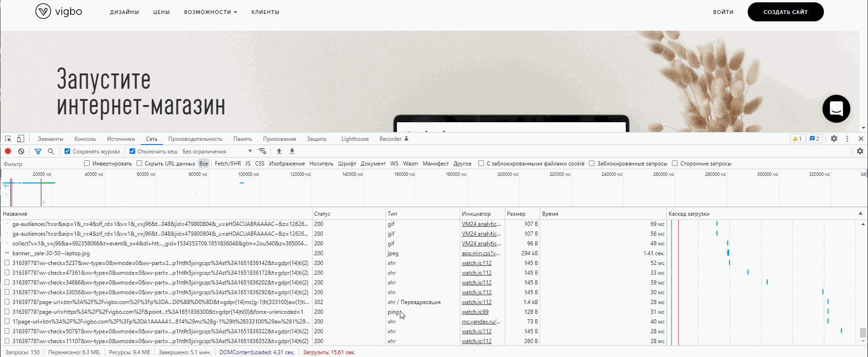Open the "Без ограничения" throttling dropdown
The width and height of the screenshot is (868, 357).
(217, 152)
